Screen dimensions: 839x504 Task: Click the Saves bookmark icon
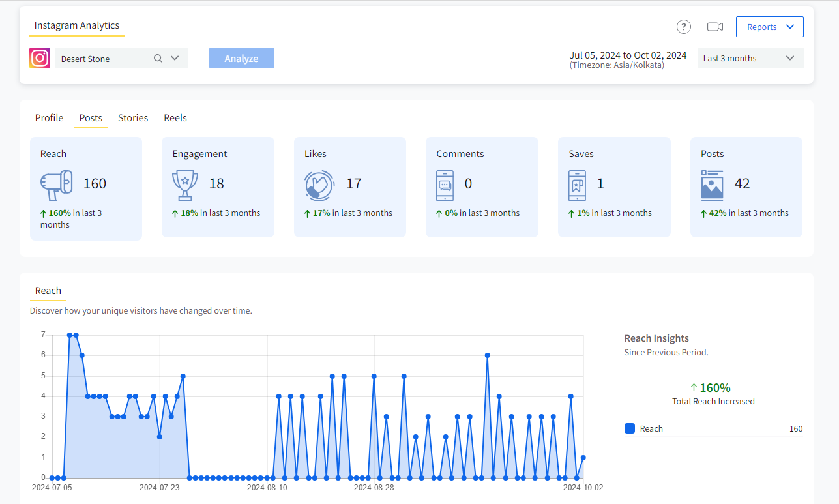click(x=577, y=185)
